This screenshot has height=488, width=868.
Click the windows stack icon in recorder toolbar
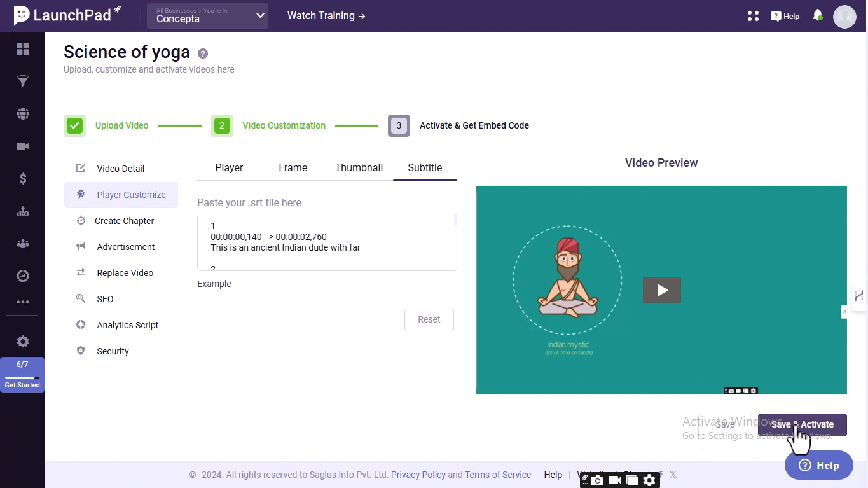tap(631, 480)
